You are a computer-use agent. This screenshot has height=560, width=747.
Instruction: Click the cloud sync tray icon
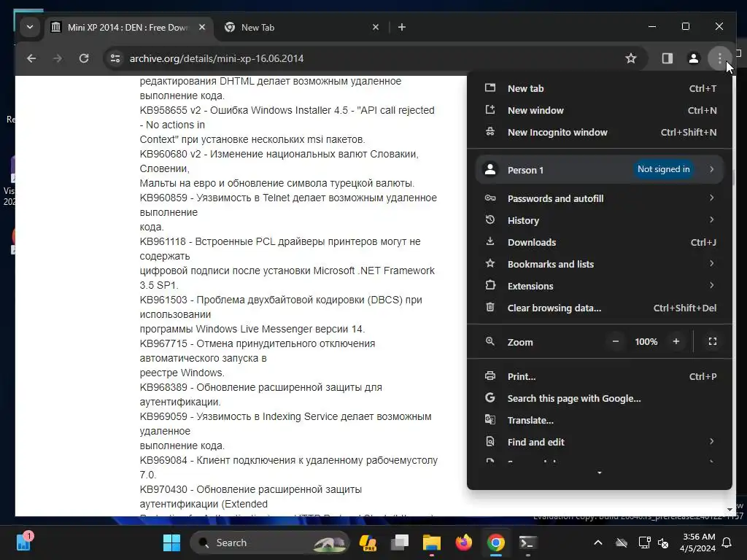622,542
